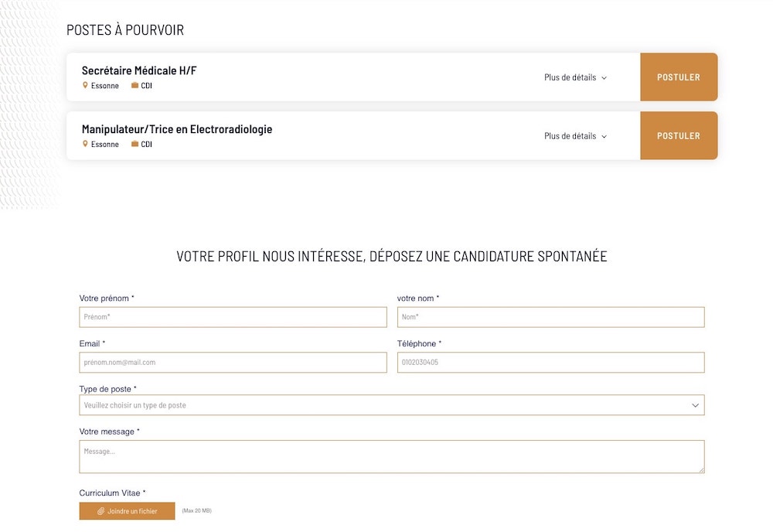Open the Manipulateur/Trice en Electroradiologie title
773x532 pixels.
177,129
